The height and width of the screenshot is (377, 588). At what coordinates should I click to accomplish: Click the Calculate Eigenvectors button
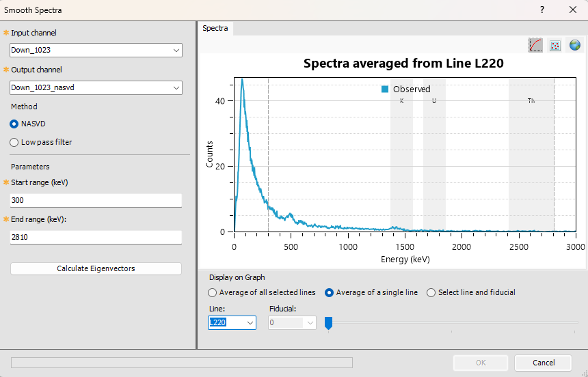[x=96, y=268]
